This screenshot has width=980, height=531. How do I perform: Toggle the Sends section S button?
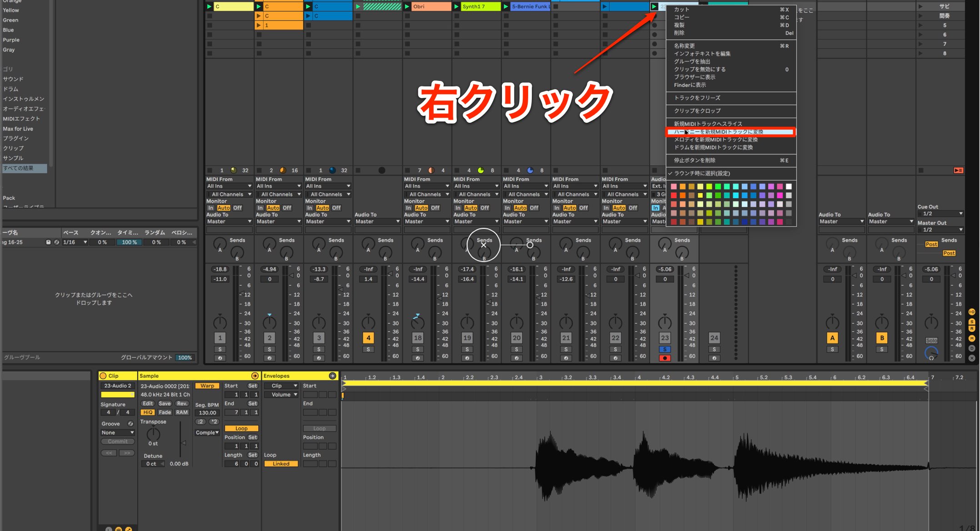[972, 322]
